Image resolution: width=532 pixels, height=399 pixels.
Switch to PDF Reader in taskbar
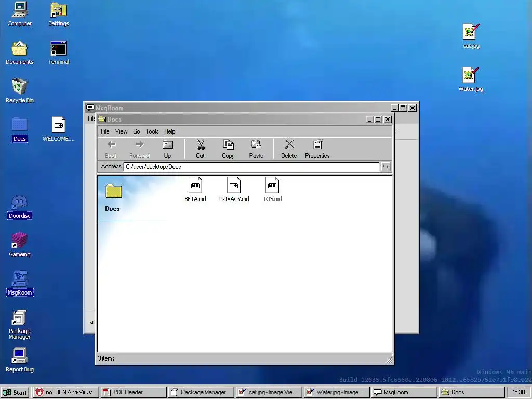134,392
